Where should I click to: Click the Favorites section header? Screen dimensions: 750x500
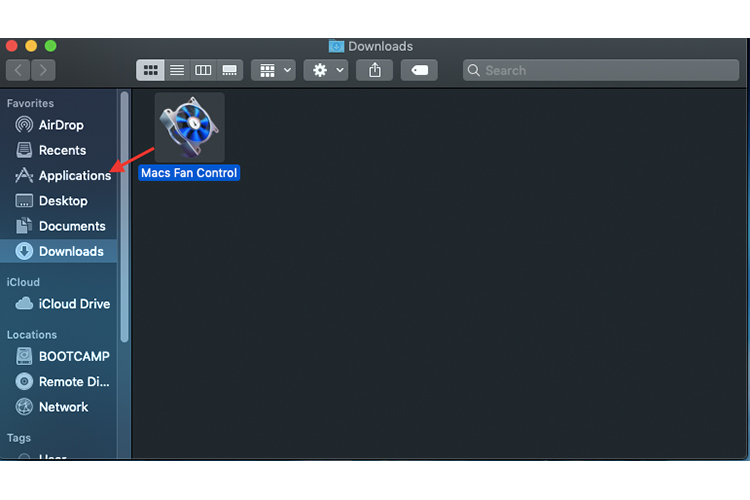tap(30, 103)
